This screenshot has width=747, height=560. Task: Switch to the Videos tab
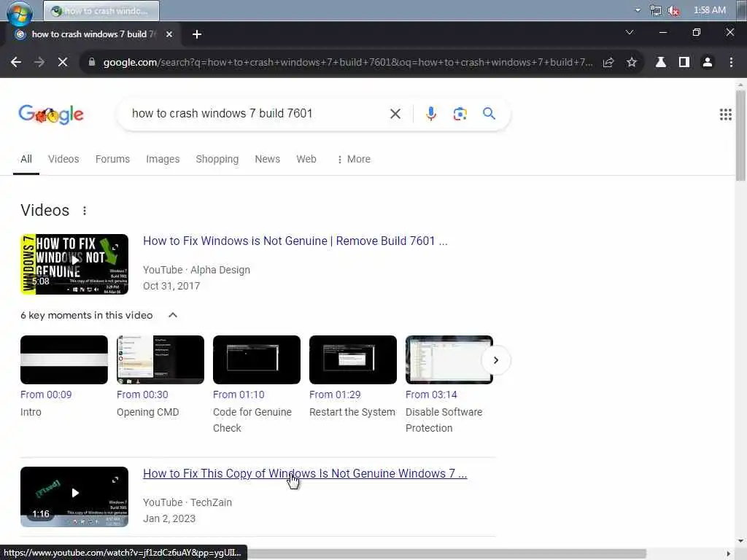[63, 159]
